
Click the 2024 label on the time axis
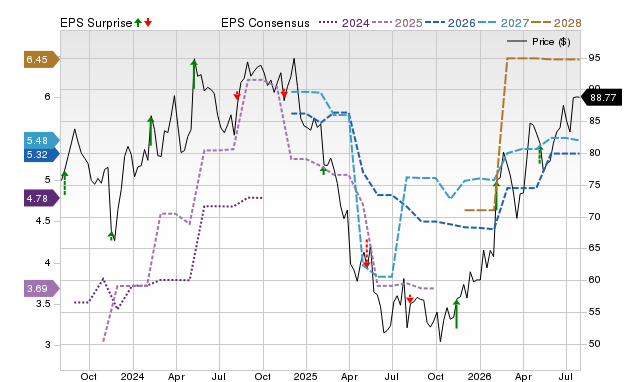tap(132, 376)
